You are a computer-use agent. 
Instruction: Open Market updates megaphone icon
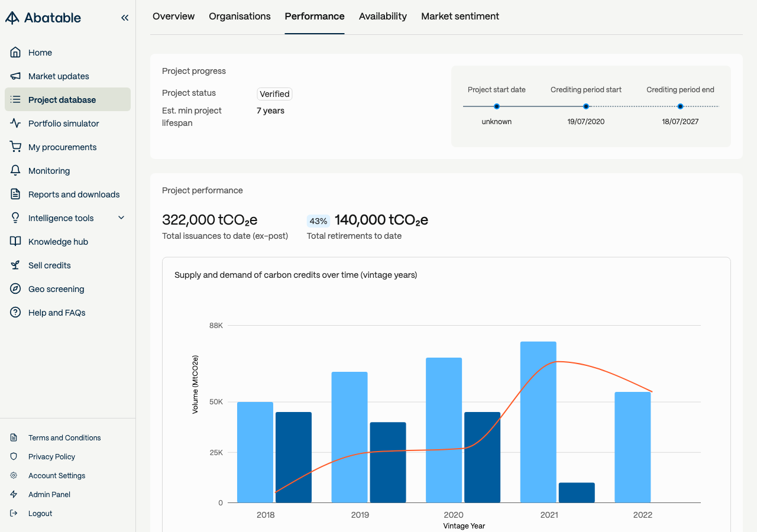tap(15, 76)
